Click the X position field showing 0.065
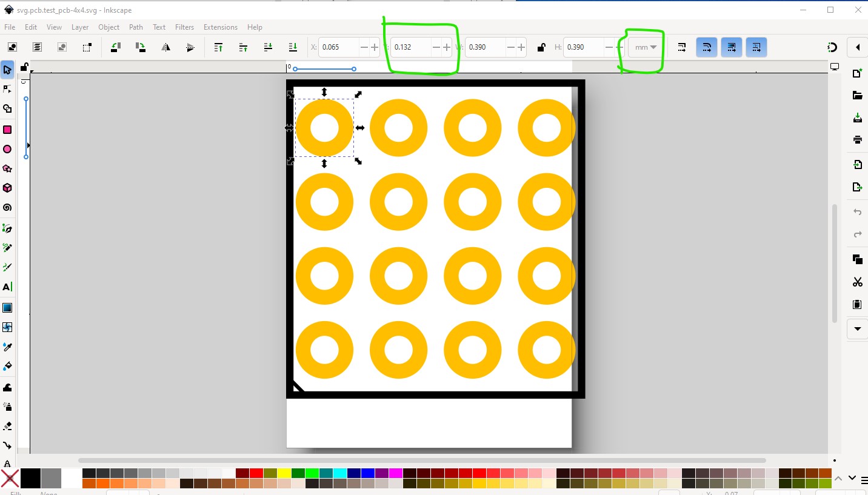 point(339,47)
